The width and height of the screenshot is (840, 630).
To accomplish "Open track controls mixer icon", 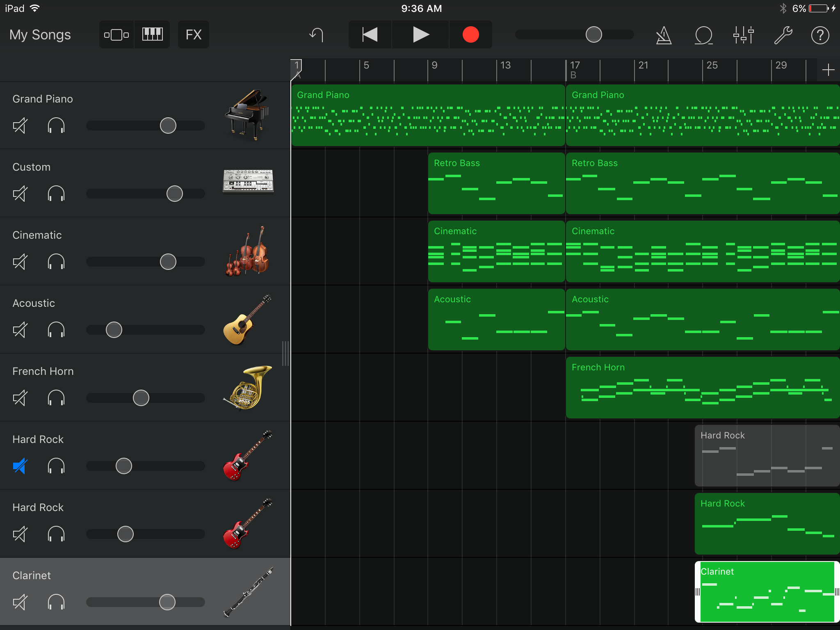I will (x=743, y=35).
